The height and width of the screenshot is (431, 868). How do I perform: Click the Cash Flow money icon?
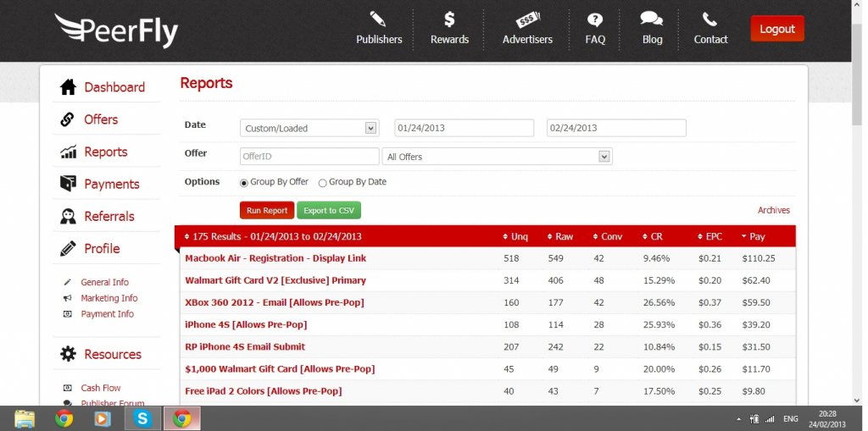[x=68, y=389]
